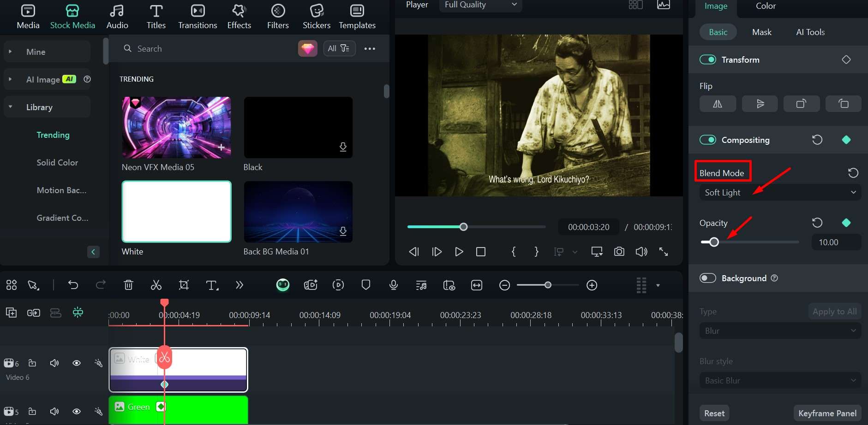Flip the image horizontally
868x425 pixels.
(x=718, y=104)
